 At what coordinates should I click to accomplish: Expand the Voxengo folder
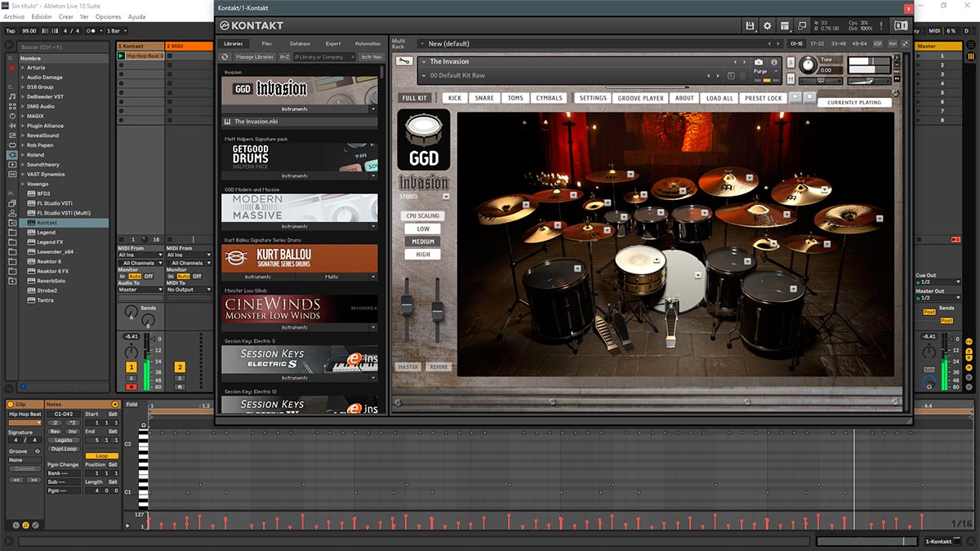(x=23, y=184)
